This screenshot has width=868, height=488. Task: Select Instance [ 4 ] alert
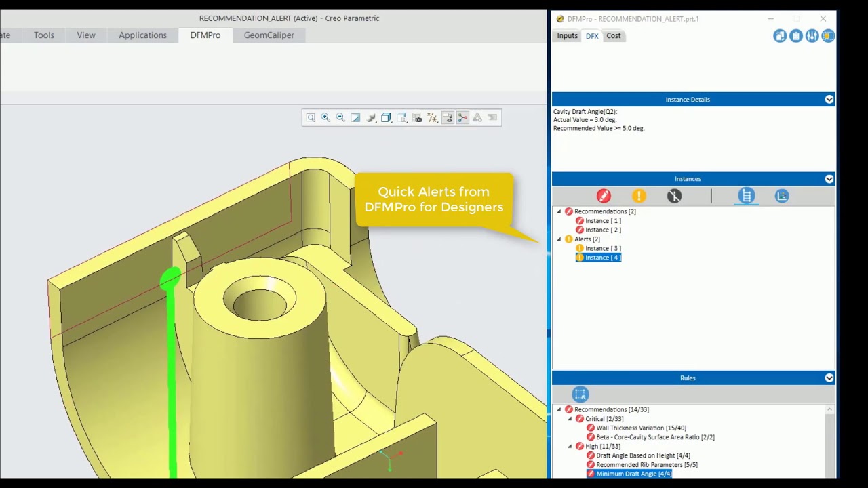[603, 258]
